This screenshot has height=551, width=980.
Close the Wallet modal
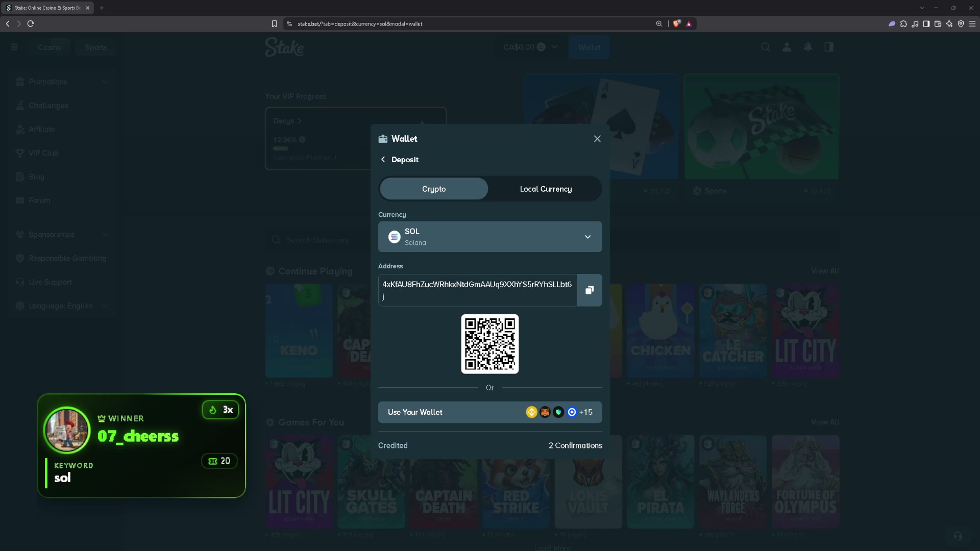(597, 139)
